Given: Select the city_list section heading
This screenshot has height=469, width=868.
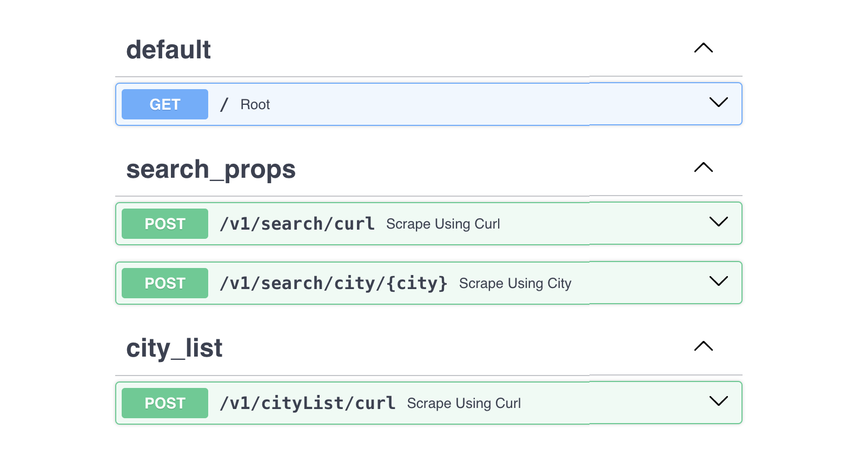Looking at the screenshot, I should pos(174,349).
